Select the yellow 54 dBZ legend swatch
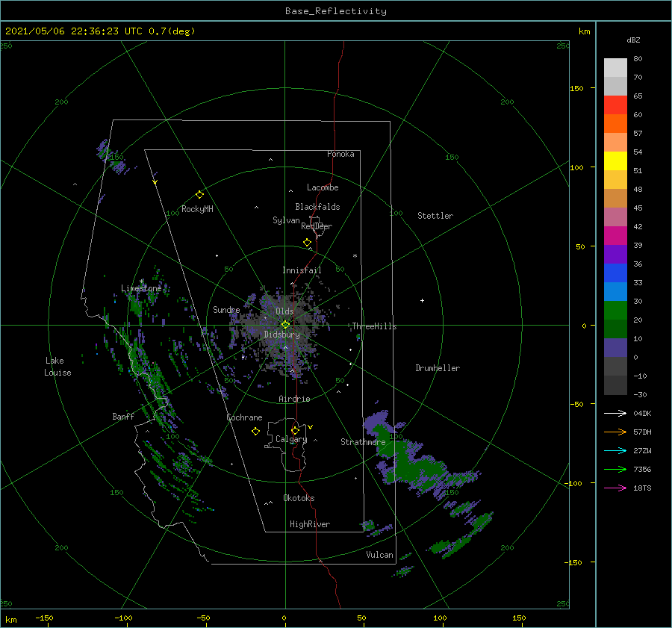672x628 pixels. [615, 161]
